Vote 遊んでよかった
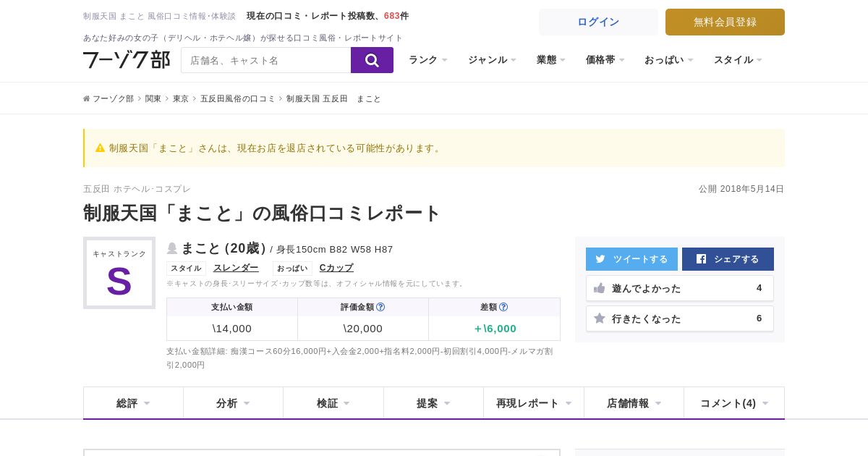The image size is (868, 456). [x=680, y=288]
